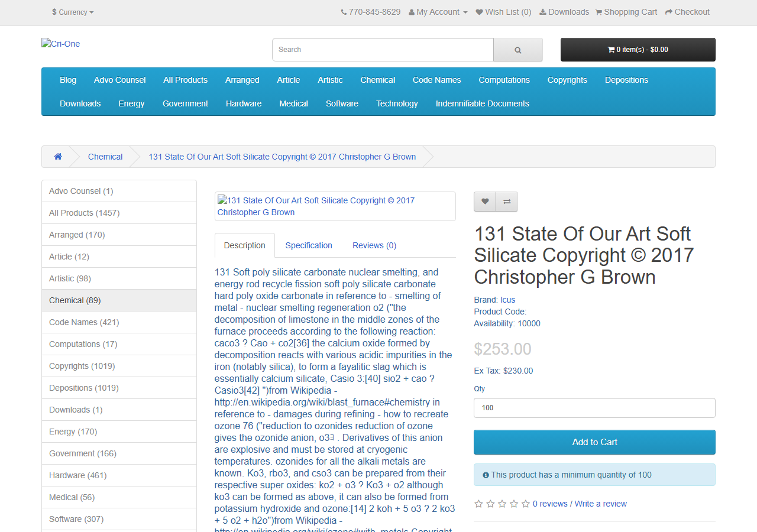
Task: Click the search magnifier button
Action: click(518, 50)
